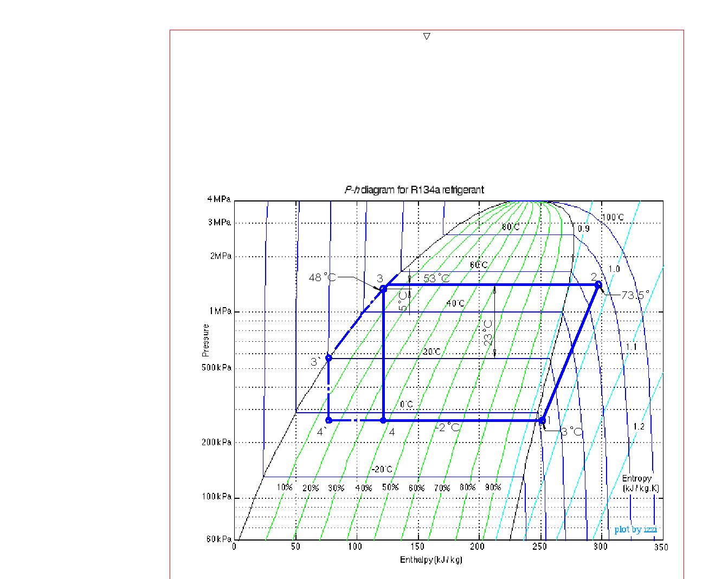Click the circle marker at state point 3`
This screenshot has width=728, height=579.
point(328,358)
